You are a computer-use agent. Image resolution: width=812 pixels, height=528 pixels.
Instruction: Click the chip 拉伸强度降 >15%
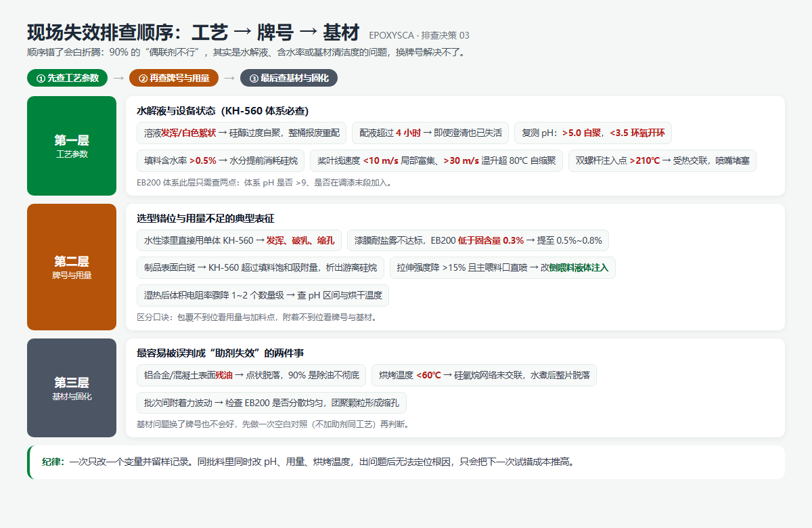(503, 267)
